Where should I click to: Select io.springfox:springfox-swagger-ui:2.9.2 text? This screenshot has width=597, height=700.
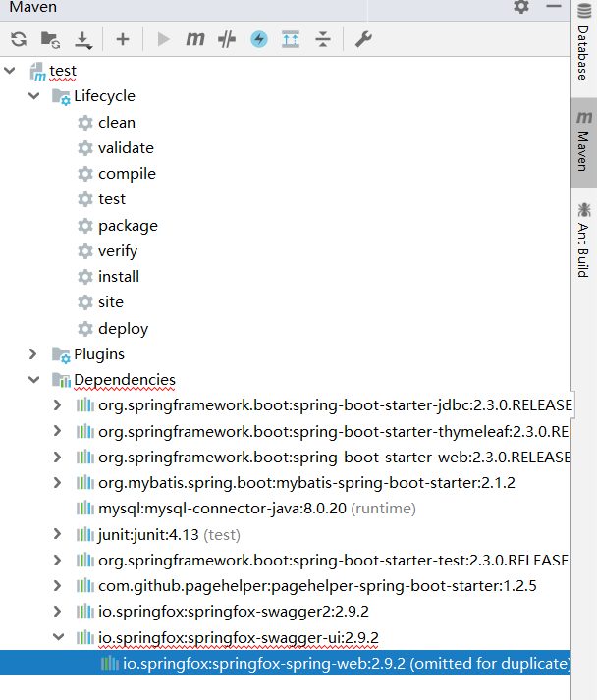tap(239, 638)
